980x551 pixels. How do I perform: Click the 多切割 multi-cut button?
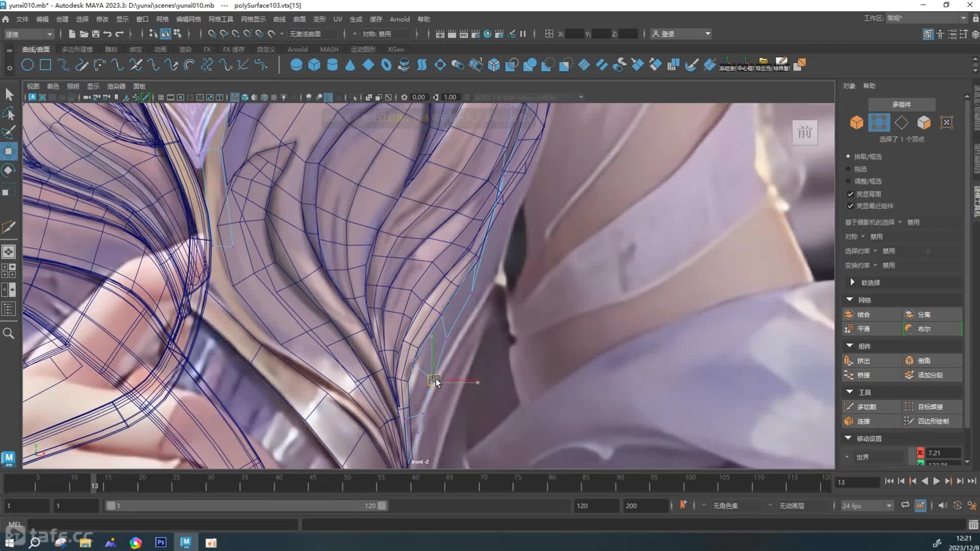871,407
